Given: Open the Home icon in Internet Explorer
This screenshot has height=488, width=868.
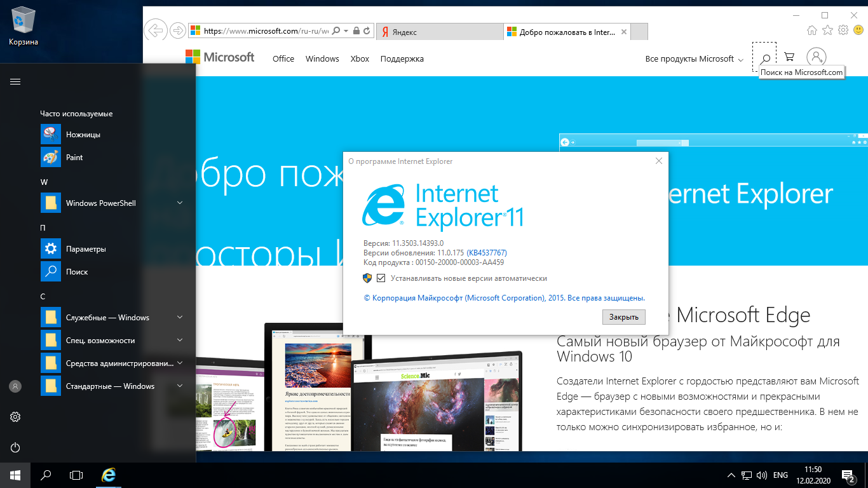Looking at the screenshot, I should click(x=812, y=30).
